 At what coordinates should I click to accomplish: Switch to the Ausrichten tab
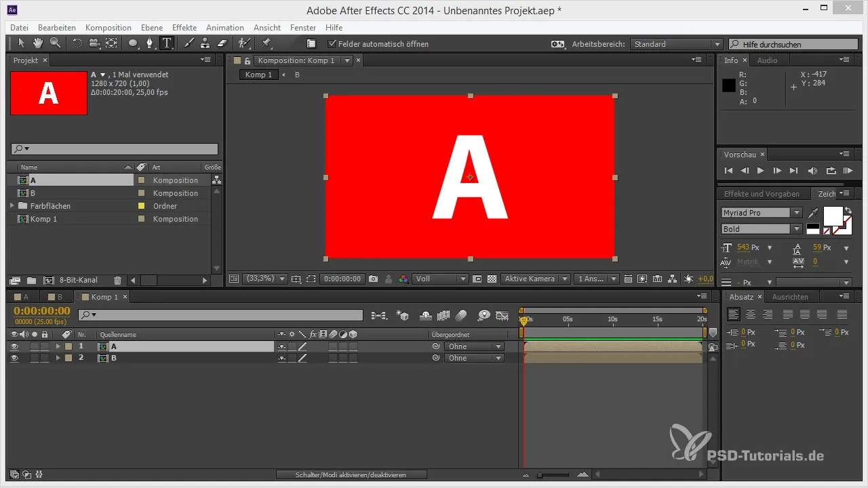(790, 297)
